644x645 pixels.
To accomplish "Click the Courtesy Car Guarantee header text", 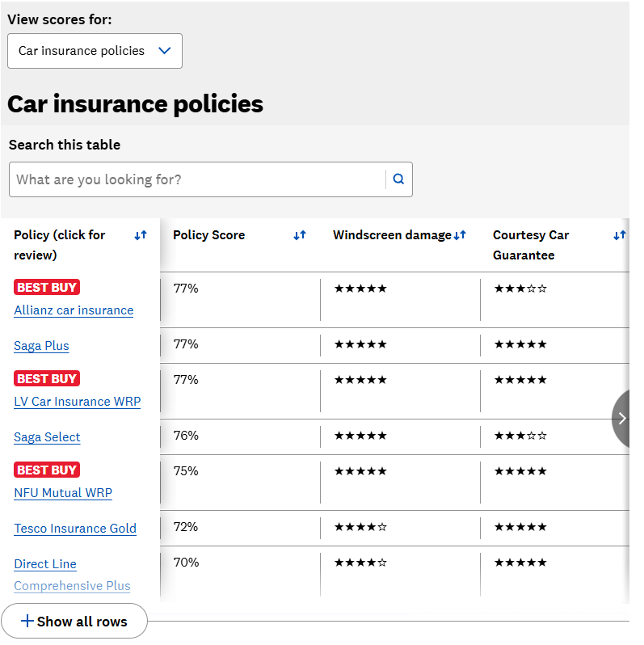I will [531, 245].
